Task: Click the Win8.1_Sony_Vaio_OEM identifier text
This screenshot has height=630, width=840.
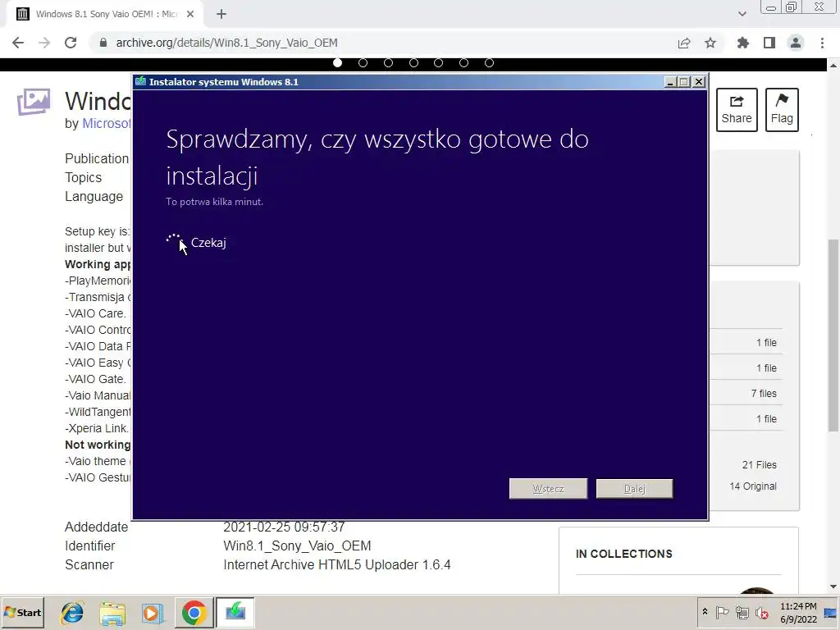Action: click(297, 546)
